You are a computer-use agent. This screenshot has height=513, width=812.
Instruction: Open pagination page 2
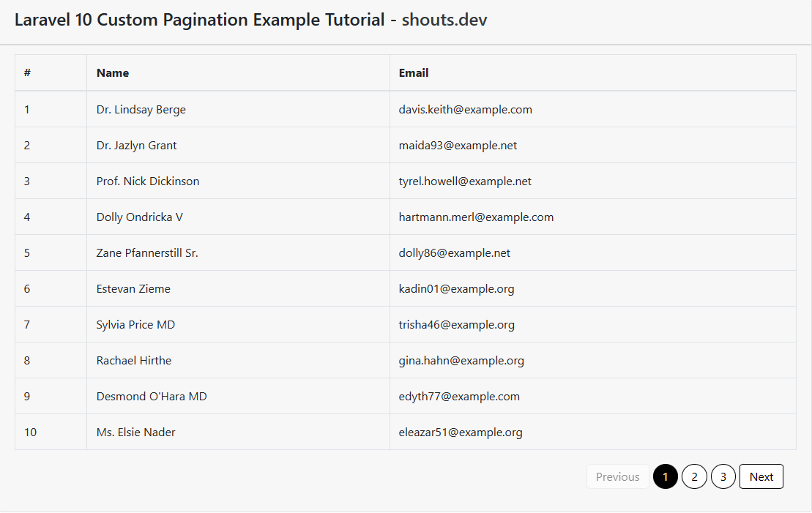pyautogui.click(x=694, y=476)
